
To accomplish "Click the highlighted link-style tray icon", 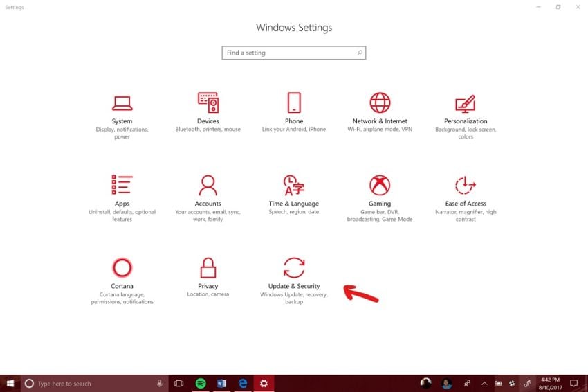I will (527, 384).
